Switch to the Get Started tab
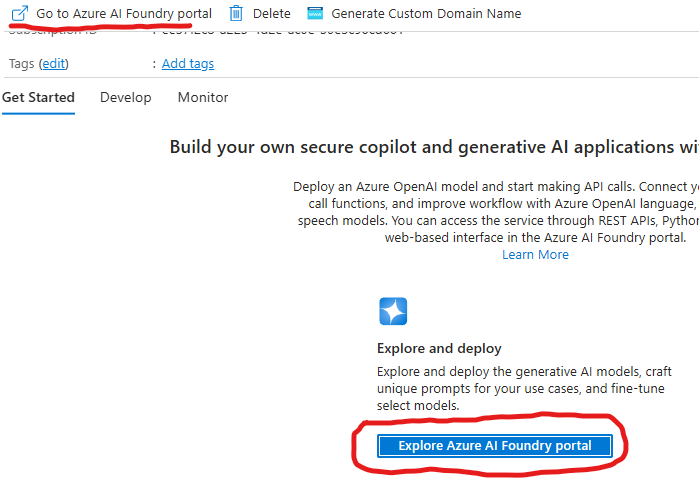699x481 pixels. point(38,97)
